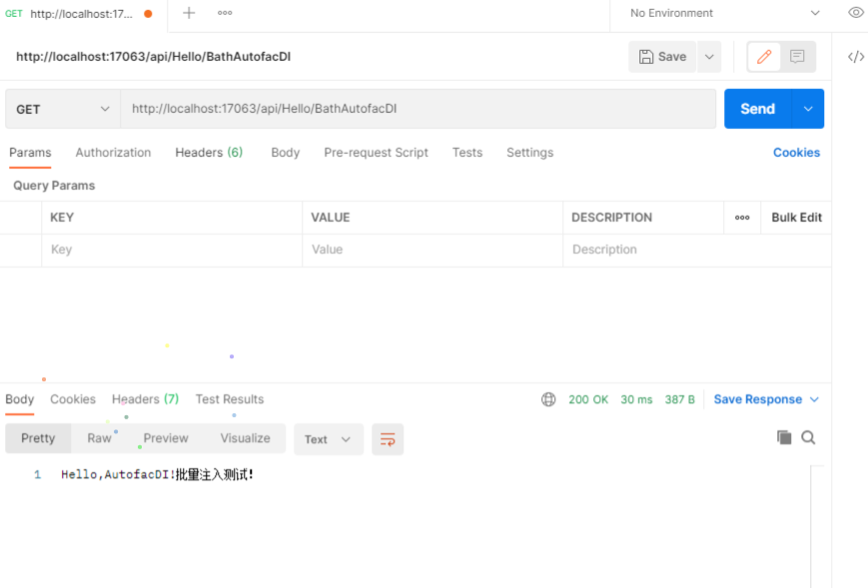Click the pencil edit mode icon
This screenshot has width=868, height=588.
click(x=764, y=57)
